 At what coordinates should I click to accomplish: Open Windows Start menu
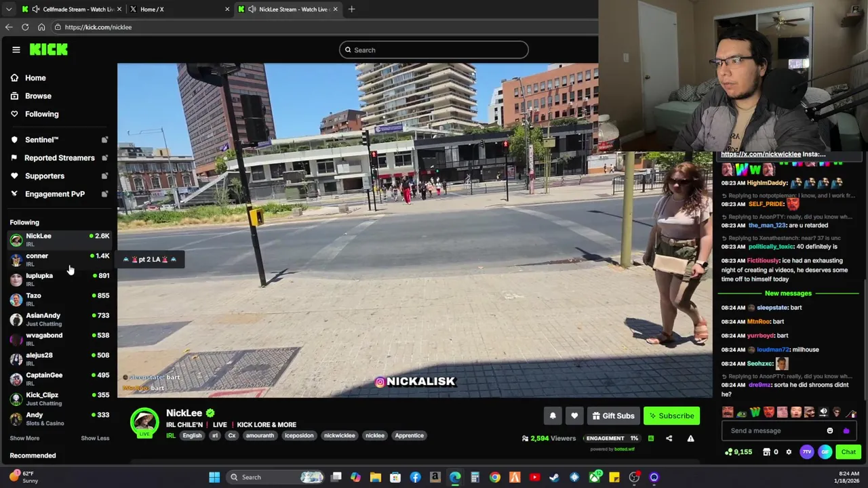(214, 477)
